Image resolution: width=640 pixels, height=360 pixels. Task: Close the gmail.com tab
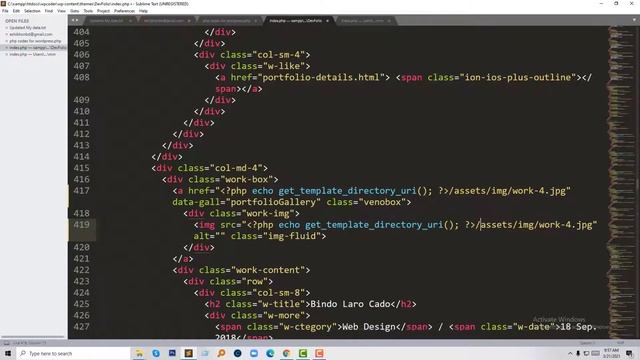coord(189,21)
